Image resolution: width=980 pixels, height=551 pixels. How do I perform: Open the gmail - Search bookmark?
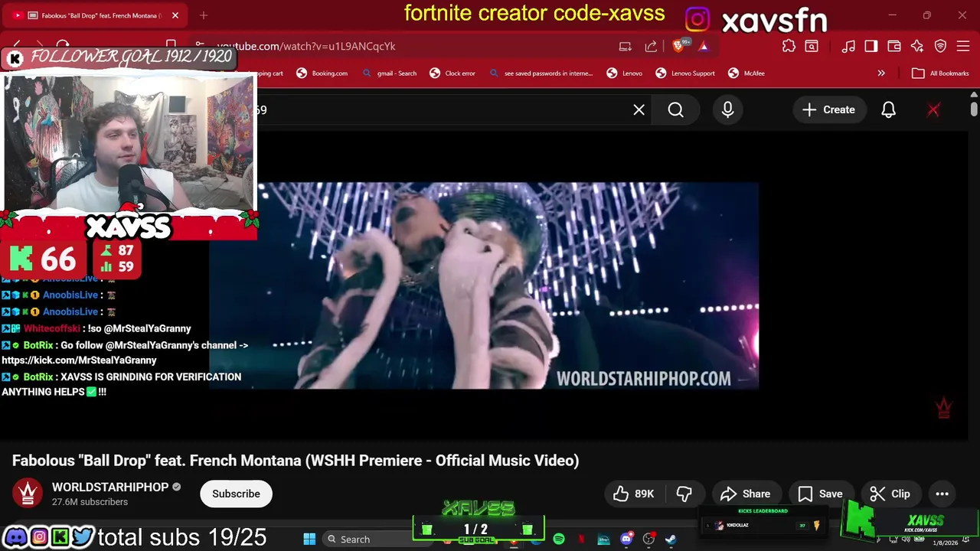(390, 73)
